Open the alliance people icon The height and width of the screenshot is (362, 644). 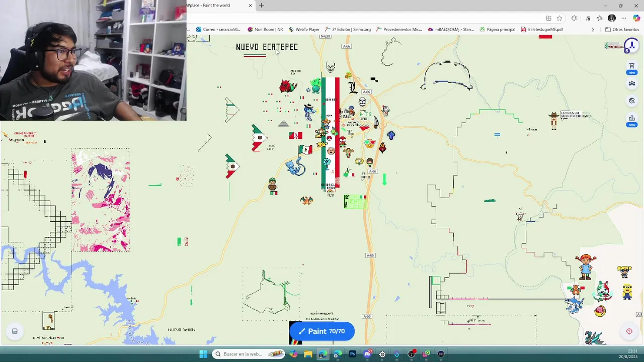(x=631, y=83)
